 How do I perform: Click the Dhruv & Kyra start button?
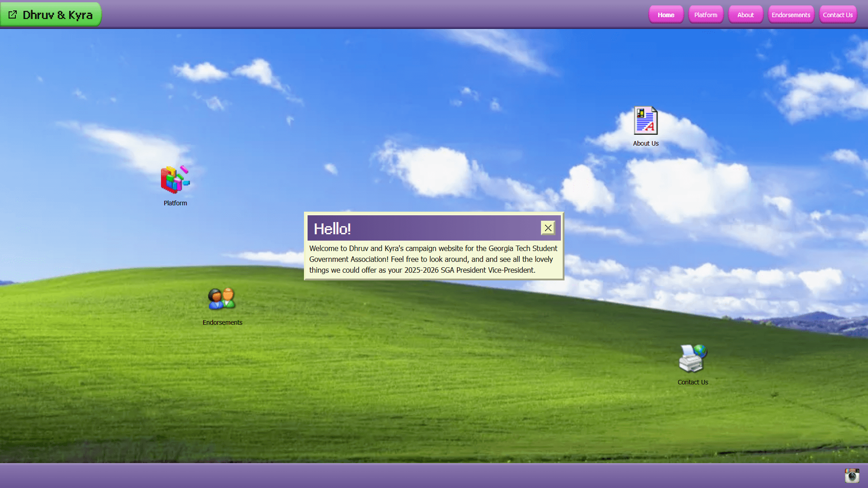coord(51,14)
